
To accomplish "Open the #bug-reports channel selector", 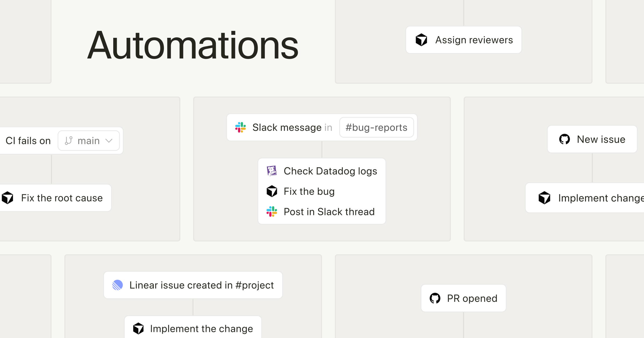I will point(376,127).
